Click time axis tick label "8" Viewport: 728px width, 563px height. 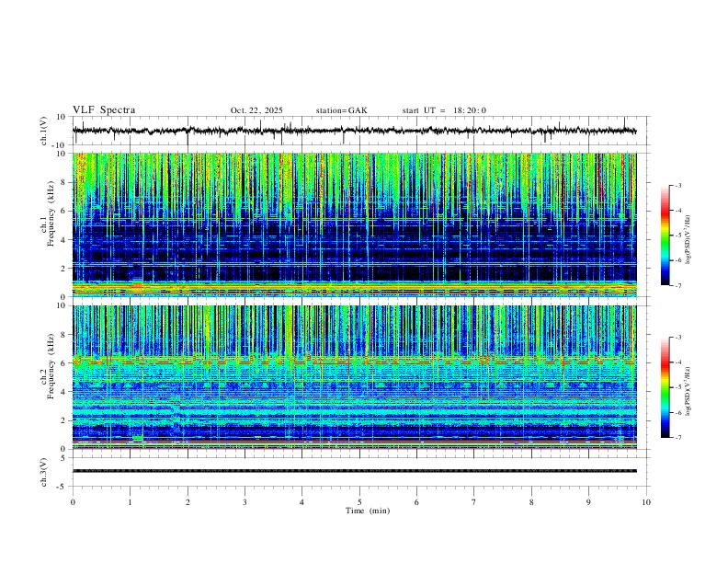[x=531, y=502]
